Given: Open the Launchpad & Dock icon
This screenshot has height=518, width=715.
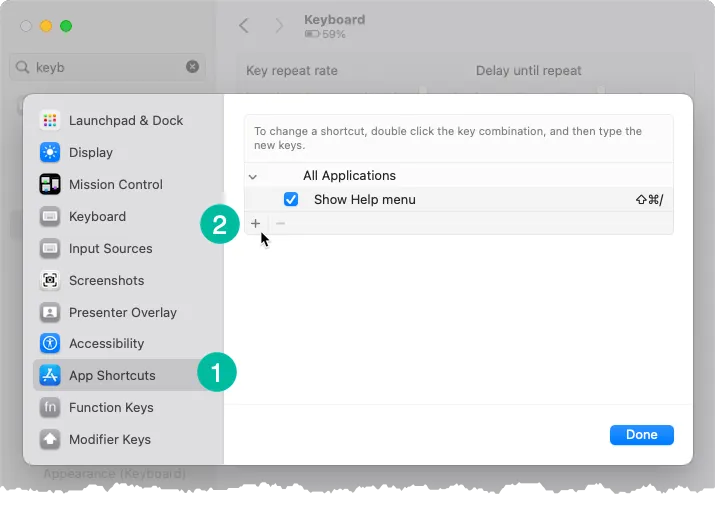Looking at the screenshot, I should click(x=50, y=120).
